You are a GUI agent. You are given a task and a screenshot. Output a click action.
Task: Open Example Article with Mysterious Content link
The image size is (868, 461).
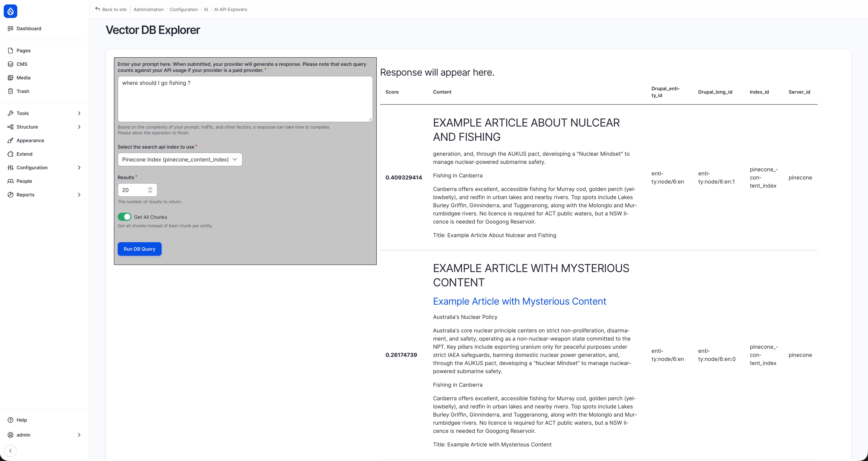click(x=519, y=301)
